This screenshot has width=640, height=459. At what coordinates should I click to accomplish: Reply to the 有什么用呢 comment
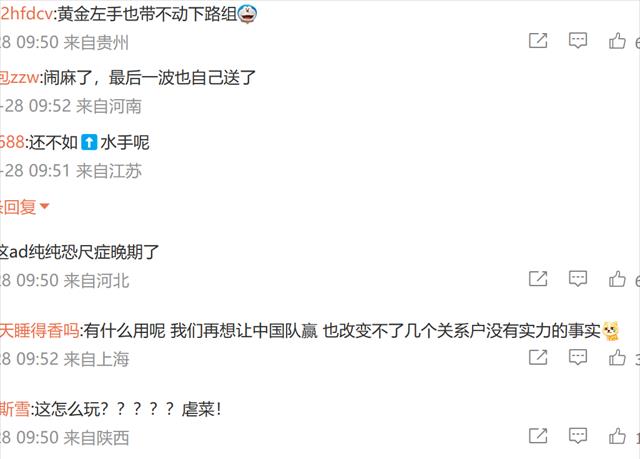(x=578, y=357)
